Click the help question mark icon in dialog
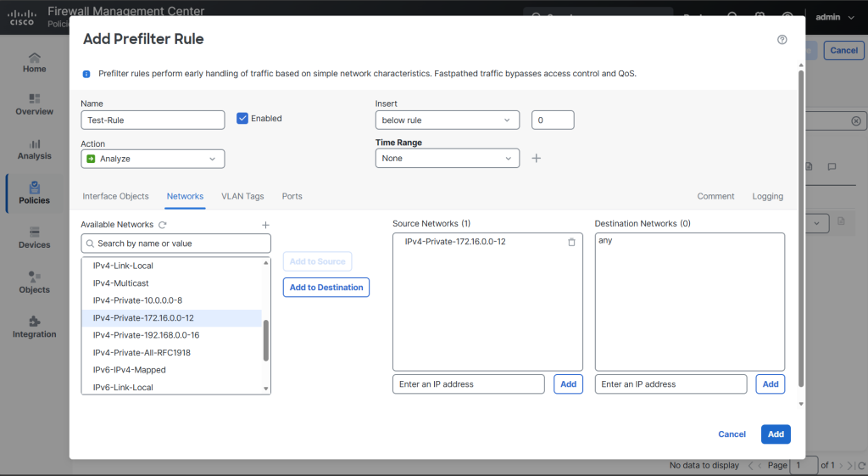The image size is (868, 476). tap(782, 39)
